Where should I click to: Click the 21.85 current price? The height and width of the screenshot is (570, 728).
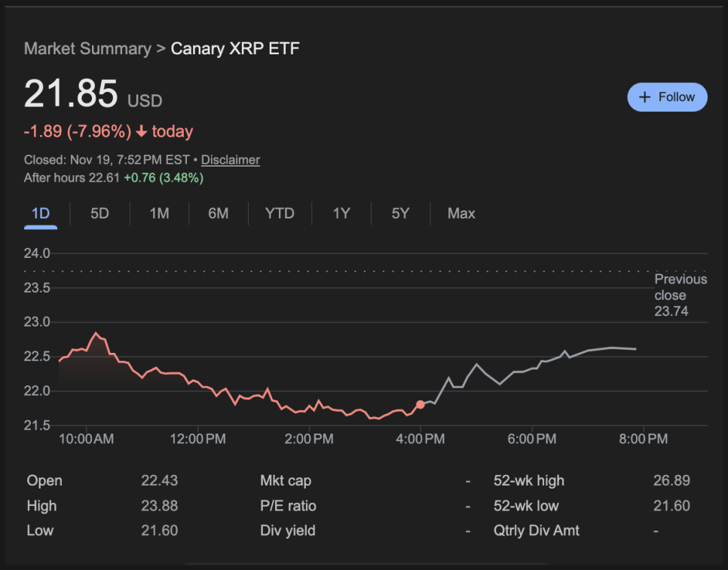71,95
